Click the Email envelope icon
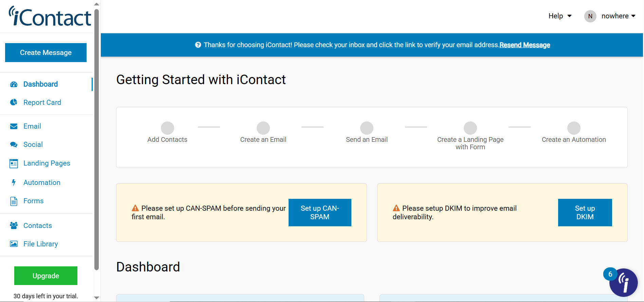The height and width of the screenshot is (302, 644). coord(14,126)
